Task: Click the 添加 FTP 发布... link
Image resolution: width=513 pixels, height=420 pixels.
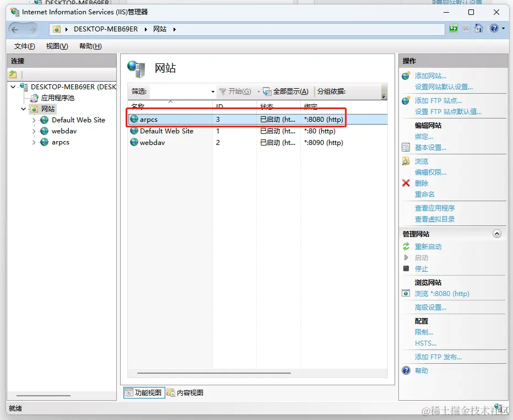Action: 439,357
